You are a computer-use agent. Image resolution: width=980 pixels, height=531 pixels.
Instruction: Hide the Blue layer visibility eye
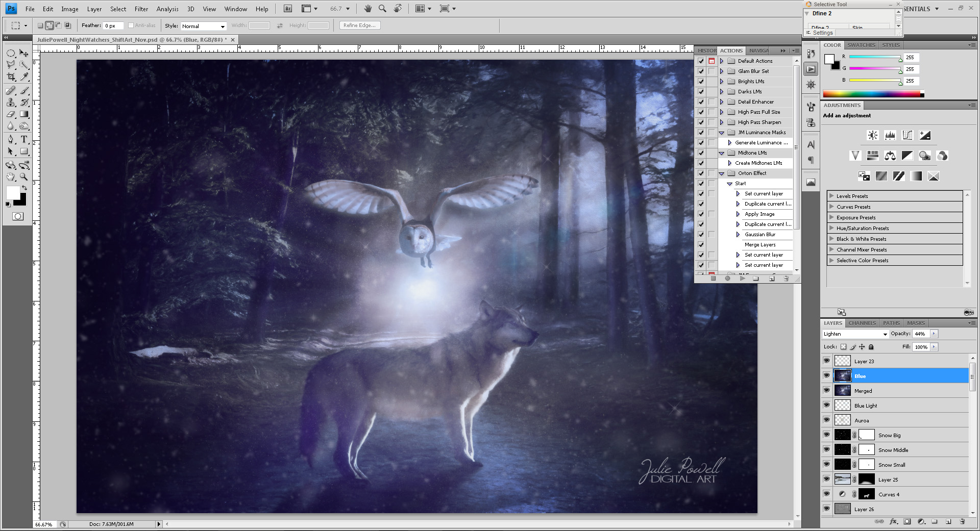pos(827,375)
